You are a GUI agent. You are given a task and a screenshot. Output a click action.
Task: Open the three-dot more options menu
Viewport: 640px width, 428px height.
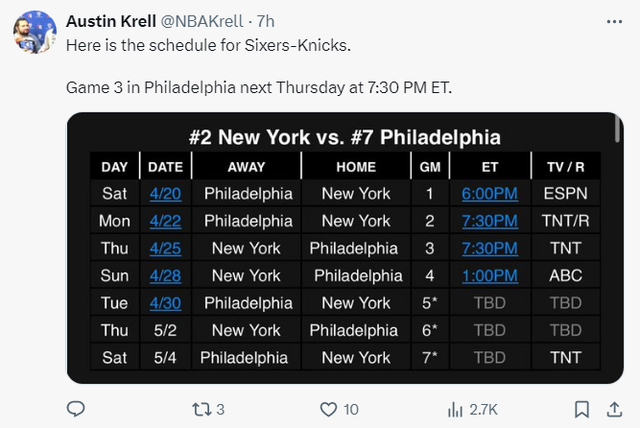point(612,21)
